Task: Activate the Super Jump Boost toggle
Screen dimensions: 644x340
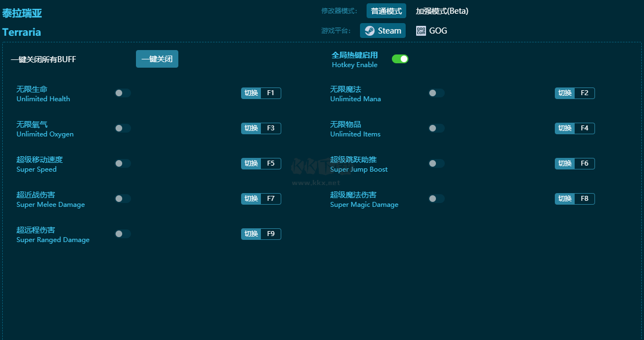Action: (x=436, y=163)
